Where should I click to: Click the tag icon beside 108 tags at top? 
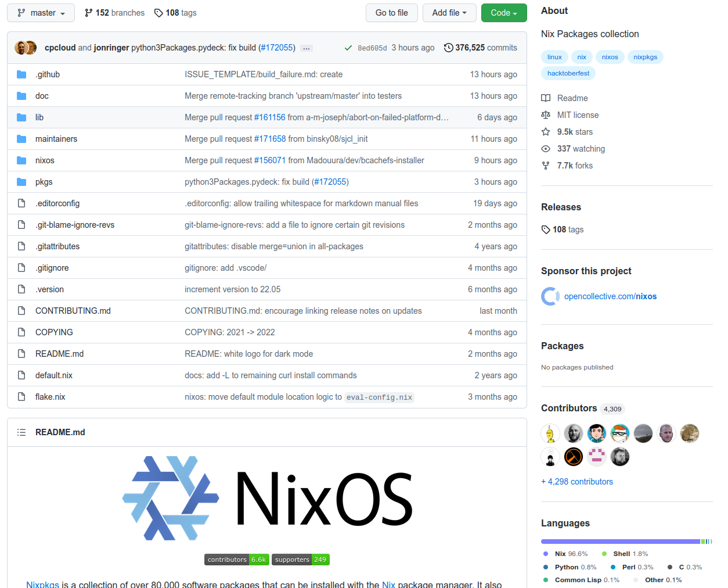(158, 13)
